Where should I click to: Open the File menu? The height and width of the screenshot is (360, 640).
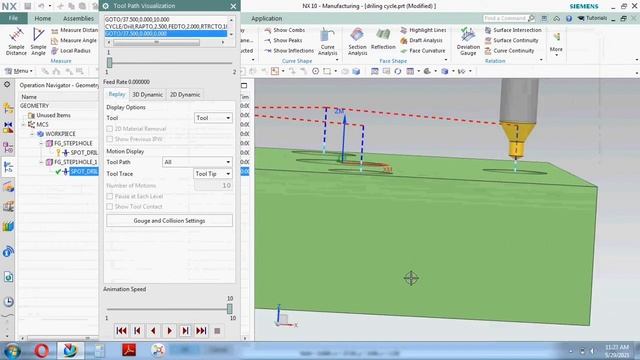click(13, 18)
